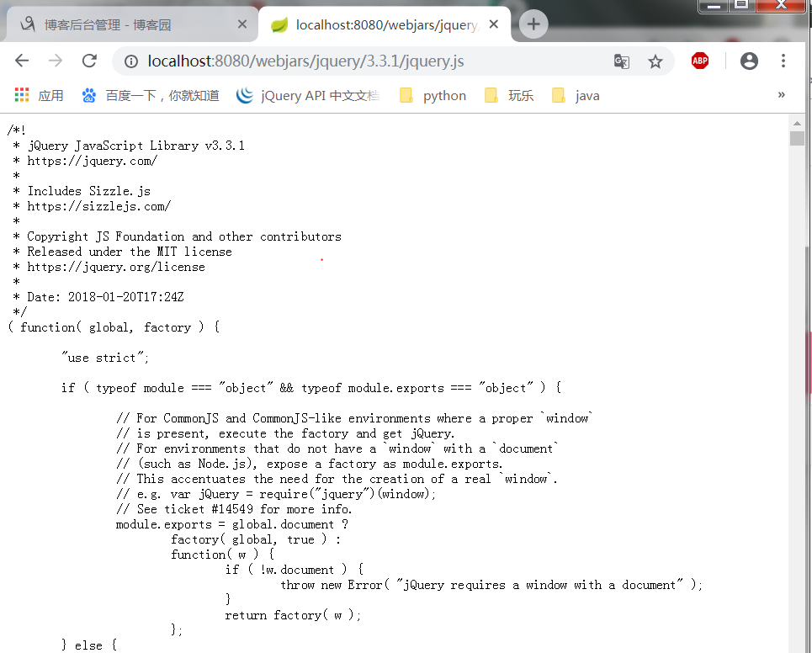
Task: Close the 博客后台管理 tab
Action: [x=241, y=24]
